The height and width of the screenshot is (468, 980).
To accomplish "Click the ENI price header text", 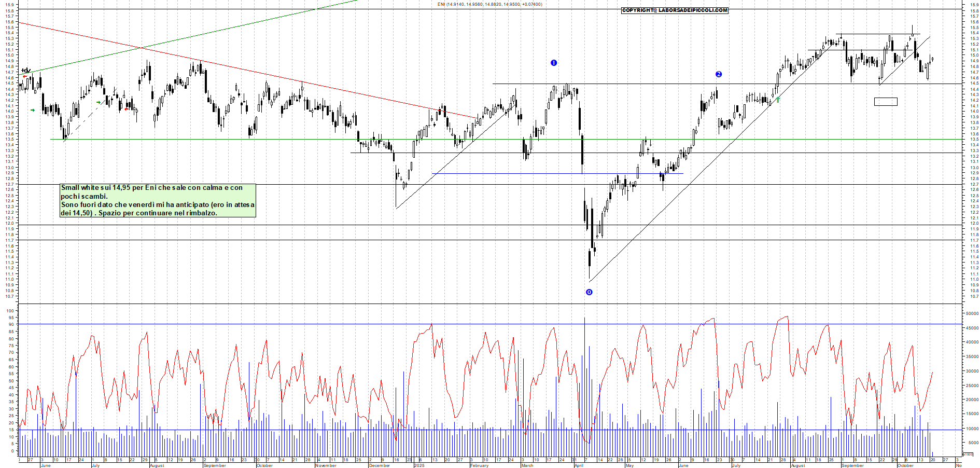I will point(489,4).
